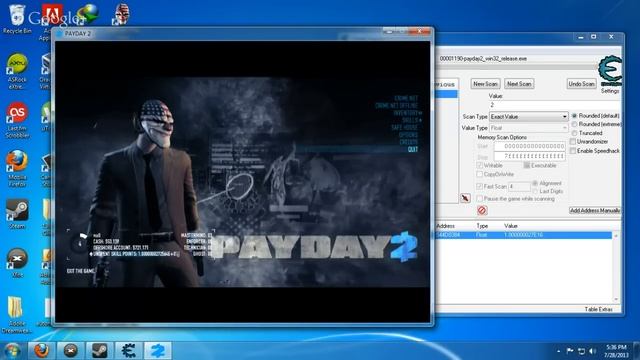
Task: Select SAFE HOUSE in the Payday 2 menu
Action: click(x=405, y=128)
